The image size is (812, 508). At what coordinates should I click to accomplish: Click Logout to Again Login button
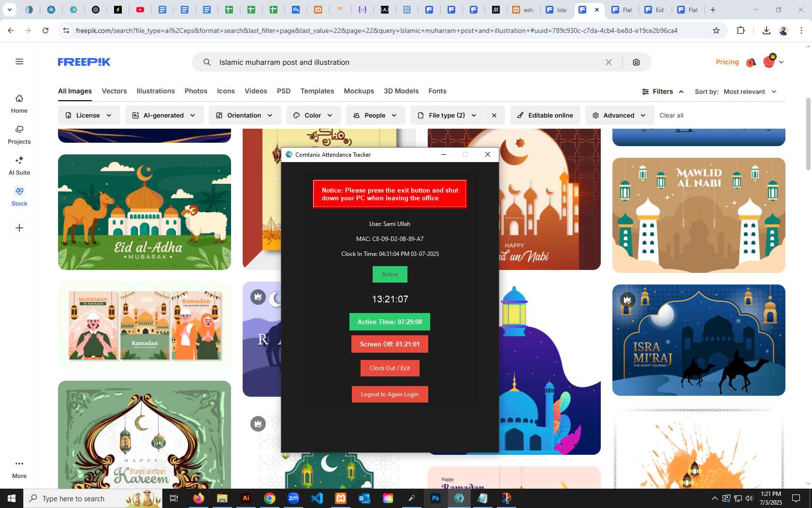click(x=390, y=394)
